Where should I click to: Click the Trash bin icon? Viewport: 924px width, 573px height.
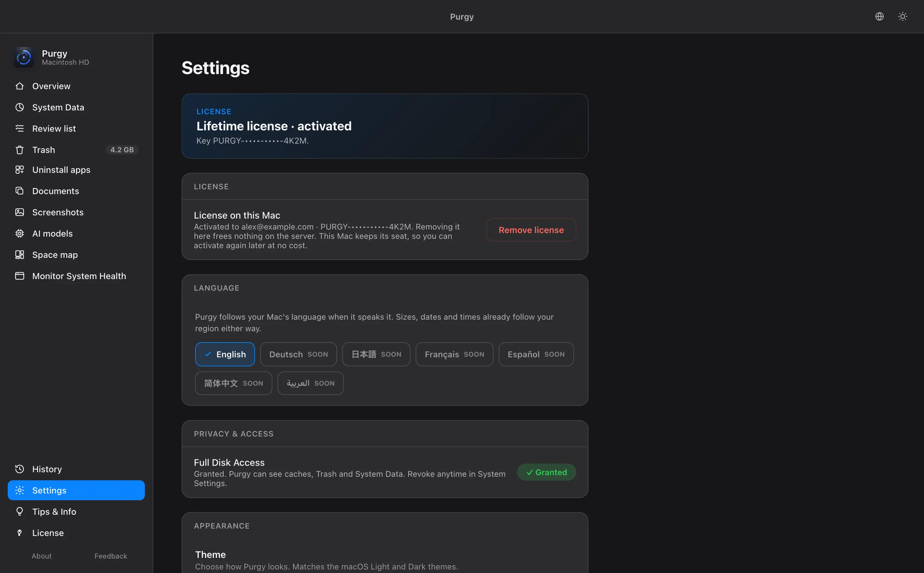pos(20,150)
